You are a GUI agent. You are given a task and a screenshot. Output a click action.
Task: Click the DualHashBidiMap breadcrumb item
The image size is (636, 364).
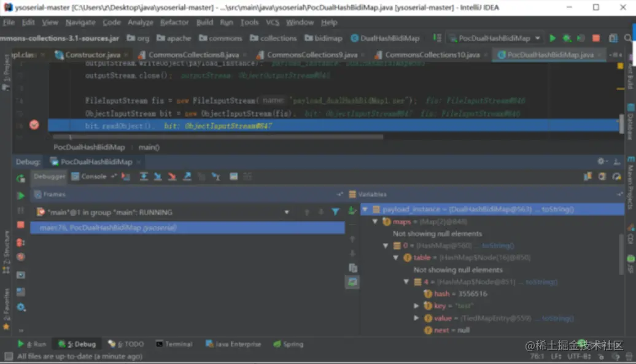coord(385,38)
